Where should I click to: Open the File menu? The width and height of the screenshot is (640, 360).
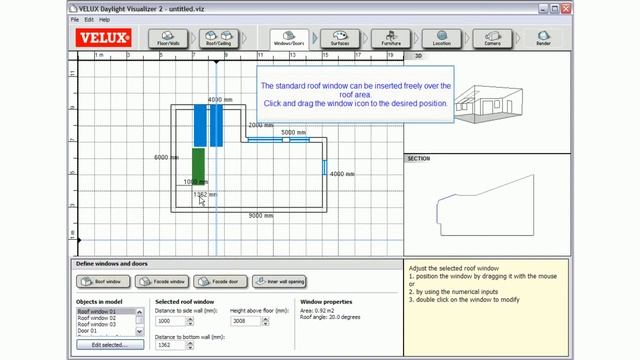coord(75,20)
